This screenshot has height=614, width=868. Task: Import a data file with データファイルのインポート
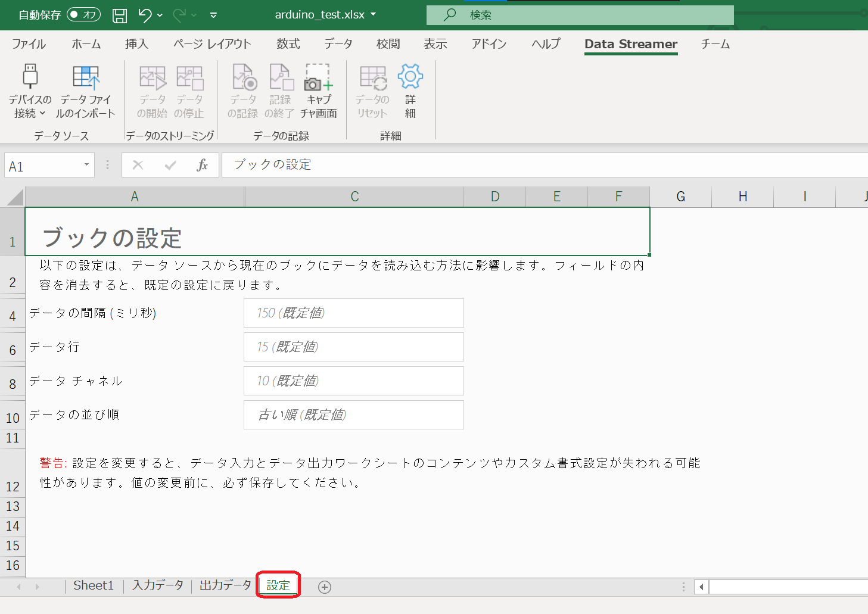point(85,91)
